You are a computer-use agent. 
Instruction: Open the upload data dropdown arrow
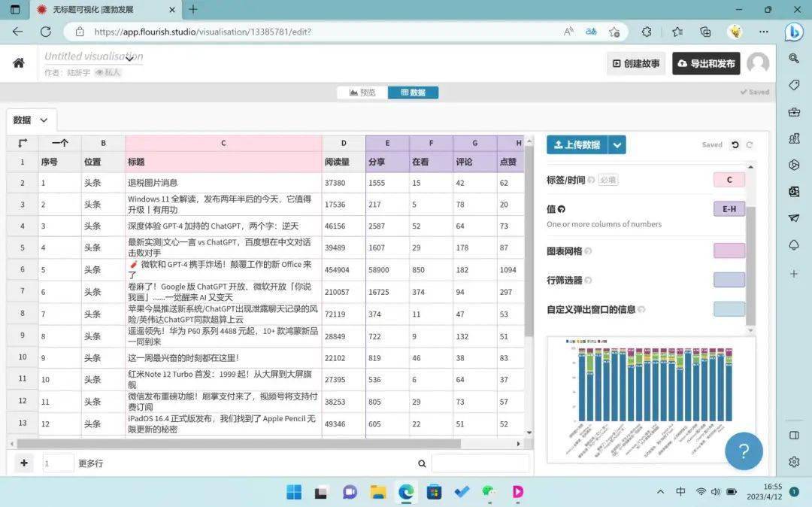coord(617,145)
